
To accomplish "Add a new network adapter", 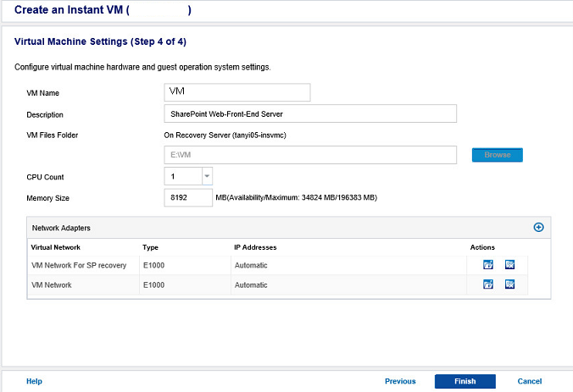I will 538,227.
